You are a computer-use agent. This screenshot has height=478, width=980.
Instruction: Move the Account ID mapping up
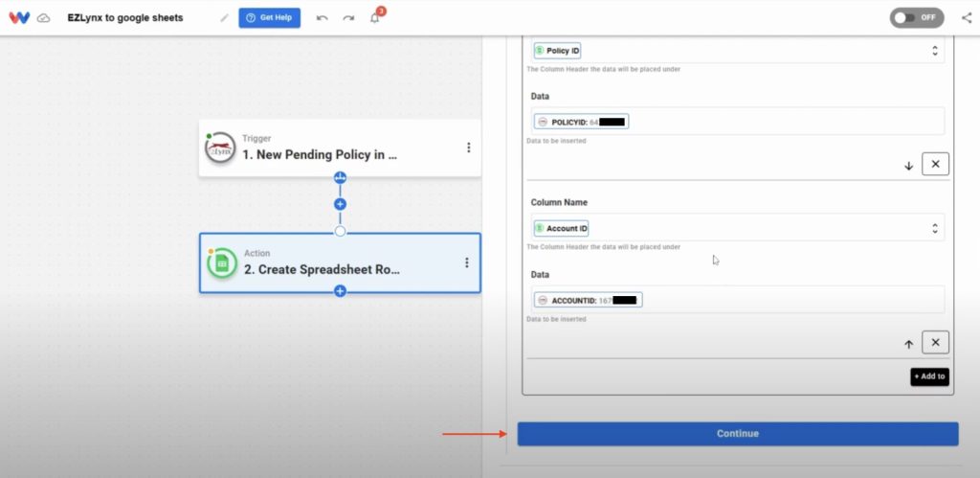[x=909, y=344]
